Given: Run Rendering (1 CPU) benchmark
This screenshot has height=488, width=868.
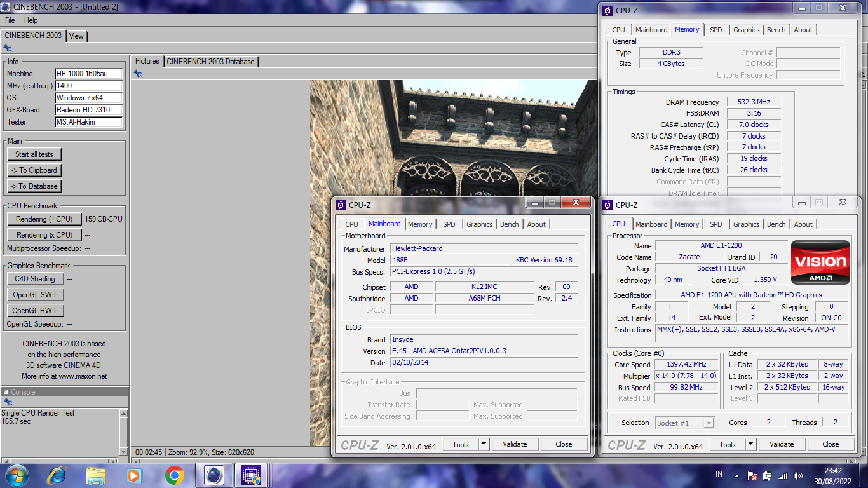Looking at the screenshot, I should (x=44, y=219).
